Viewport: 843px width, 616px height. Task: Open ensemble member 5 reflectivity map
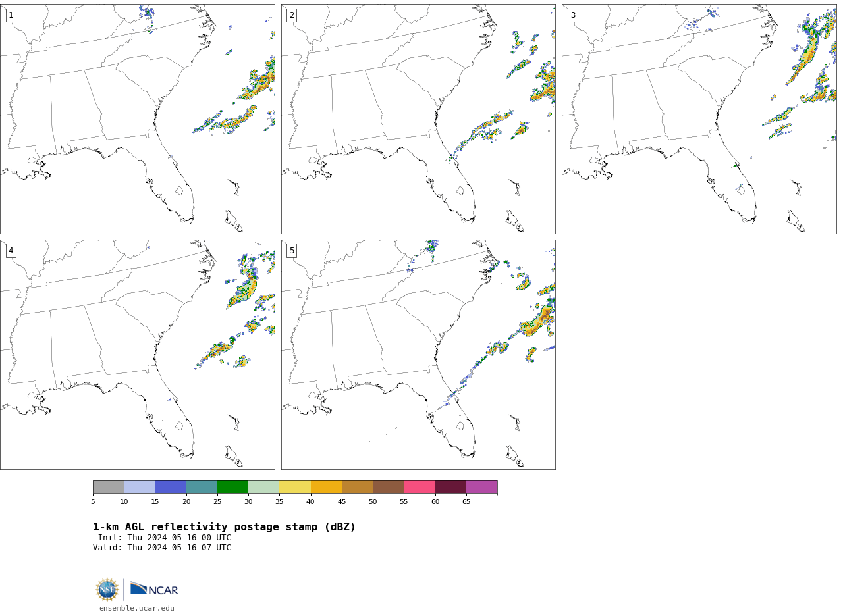click(418, 355)
